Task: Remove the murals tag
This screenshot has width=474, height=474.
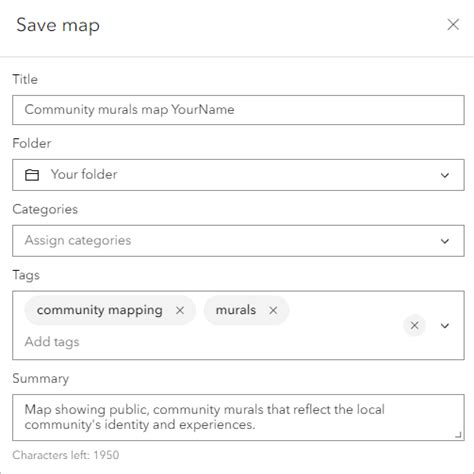Action: pos(273,310)
